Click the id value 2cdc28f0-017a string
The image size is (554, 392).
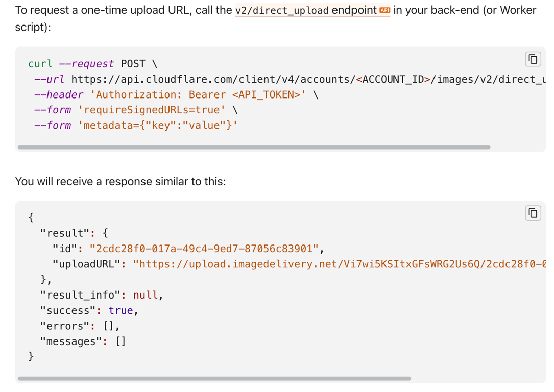(x=204, y=249)
